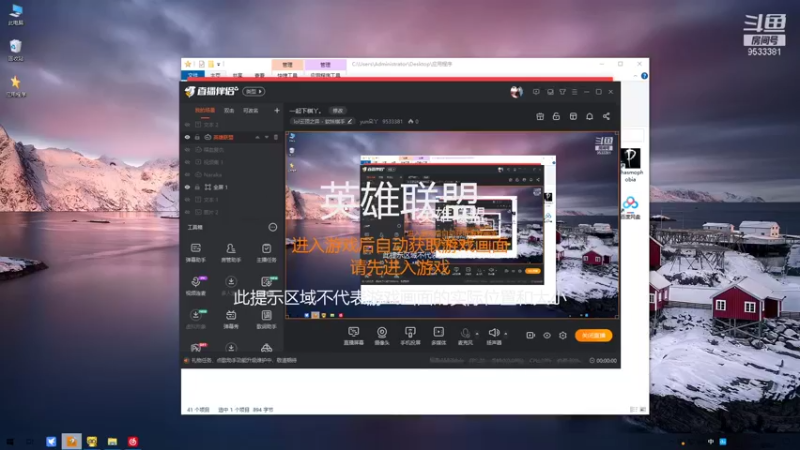Open 回收站 recycle bin desktop icon
This screenshot has height=450, width=800.
tap(16, 50)
